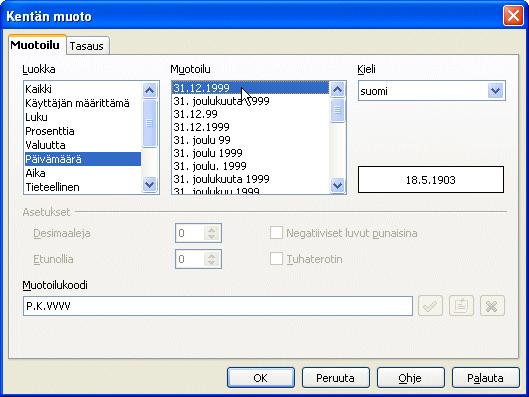Toggle Negatiiviset luvut punaisina checkbox
This screenshot has height=397, width=529.
[x=276, y=233]
